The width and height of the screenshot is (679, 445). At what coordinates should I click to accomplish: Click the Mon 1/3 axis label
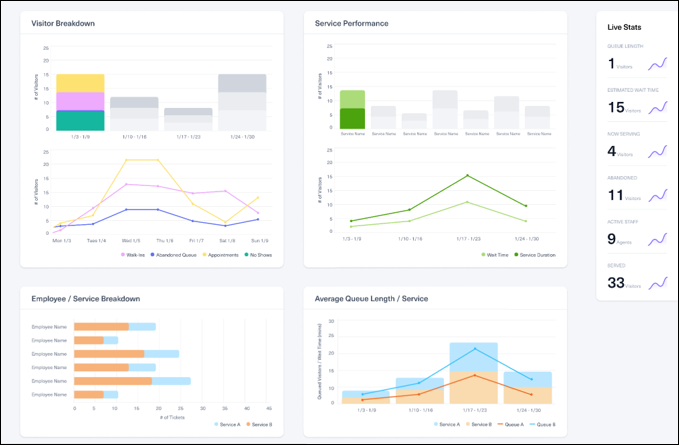(x=61, y=240)
